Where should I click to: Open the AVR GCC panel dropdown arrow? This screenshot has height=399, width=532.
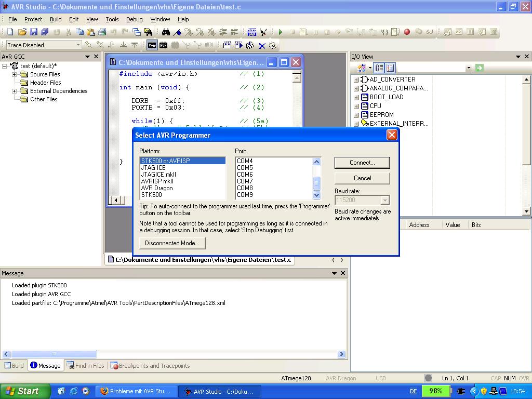point(87,57)
